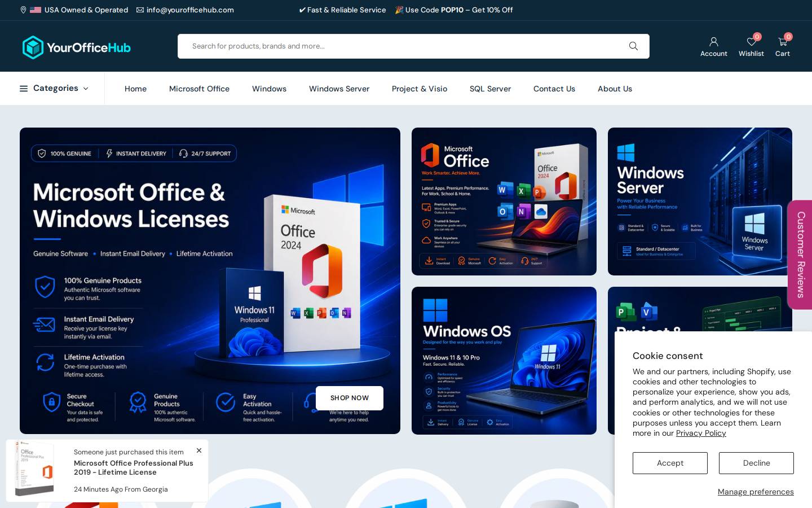Open the About Us page
Image resolution: width=812 pixels, height=508 pixels.
615,89
